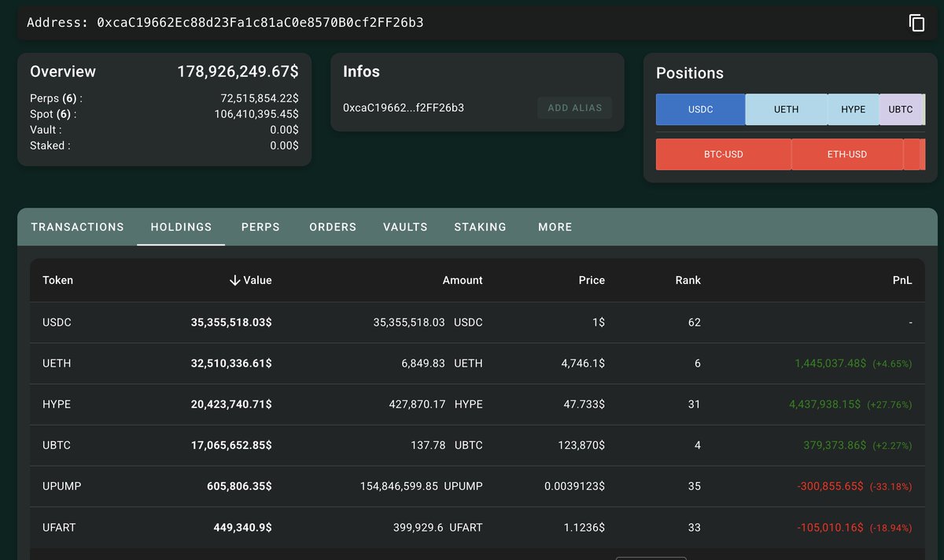944x560 pixels.
Task: Select the UETH position block
Action: point(786,109)
